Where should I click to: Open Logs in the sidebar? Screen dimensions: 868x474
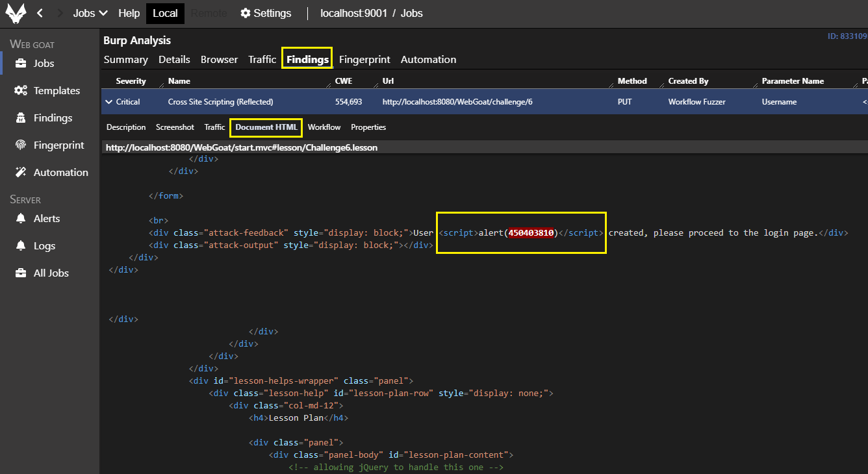[44, 245]
